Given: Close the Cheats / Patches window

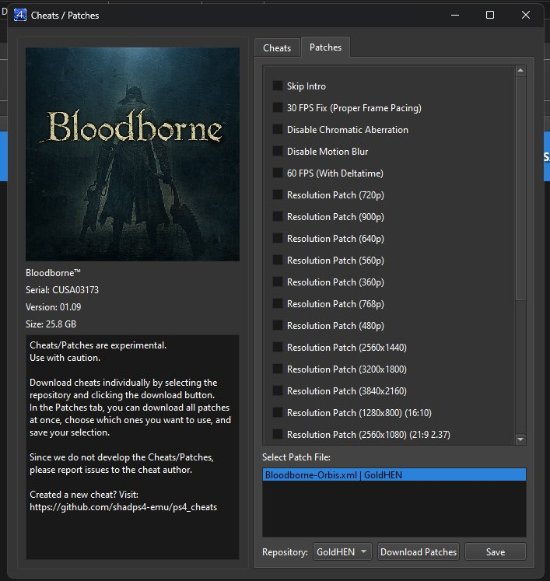Looking at the screenshot, I should 526,15.
